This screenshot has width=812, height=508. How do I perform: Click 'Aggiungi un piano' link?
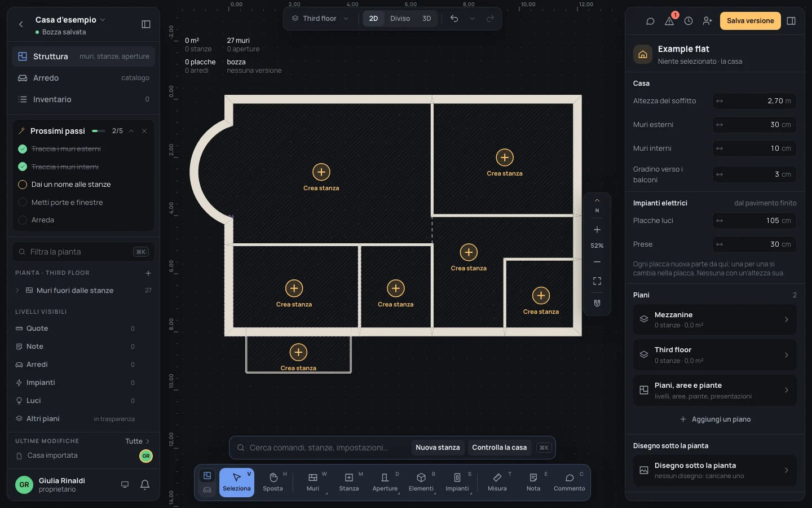715,419
